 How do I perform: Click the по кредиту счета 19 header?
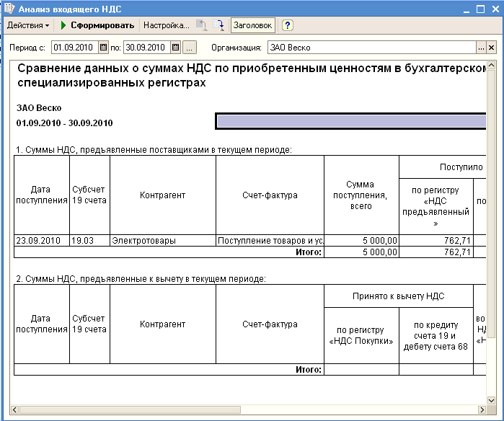pos(436,335)
